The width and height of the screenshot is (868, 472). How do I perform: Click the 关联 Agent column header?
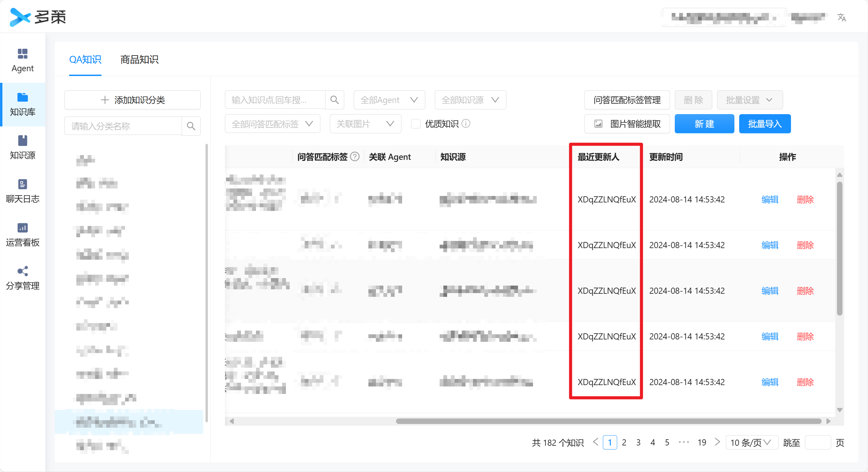(390, 157)
